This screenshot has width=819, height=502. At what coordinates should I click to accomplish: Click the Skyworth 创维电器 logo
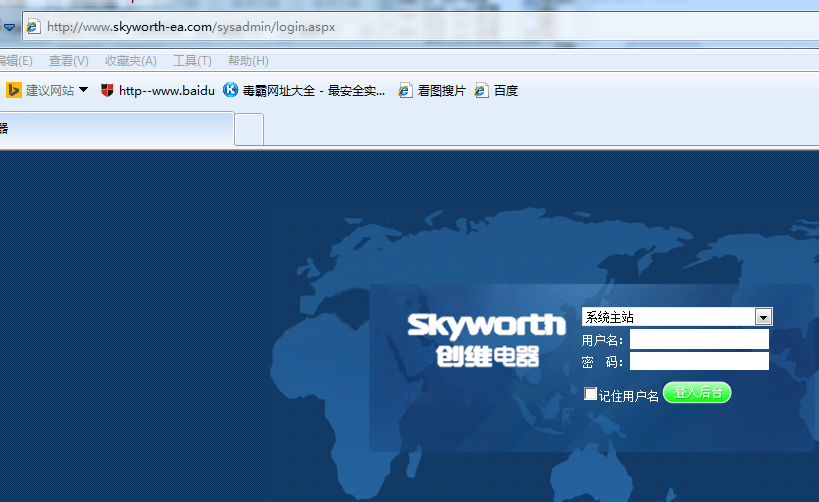click(x=486, y=340)
